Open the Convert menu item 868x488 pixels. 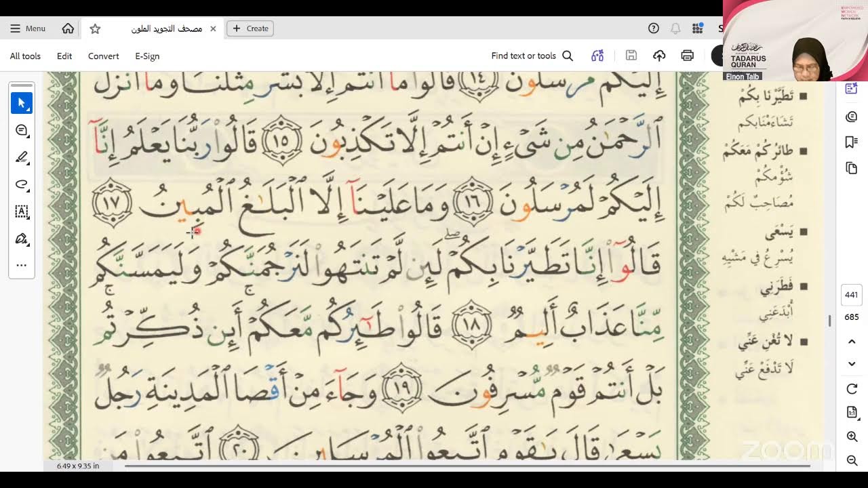point(103,56)
